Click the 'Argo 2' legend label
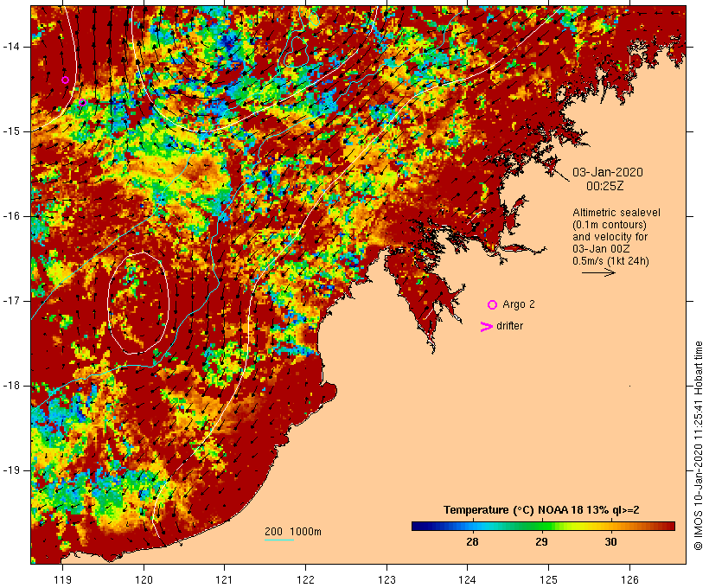 click(519, 304)
